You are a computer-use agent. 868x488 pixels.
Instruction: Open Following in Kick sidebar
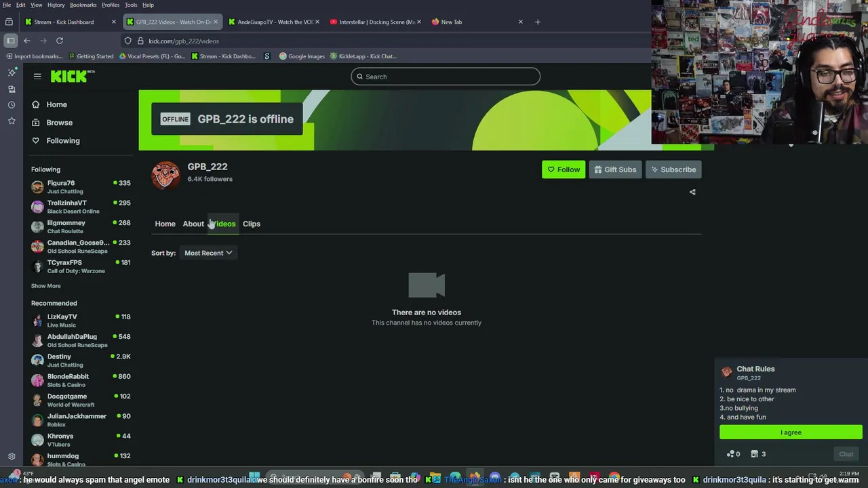pos(62,141)
